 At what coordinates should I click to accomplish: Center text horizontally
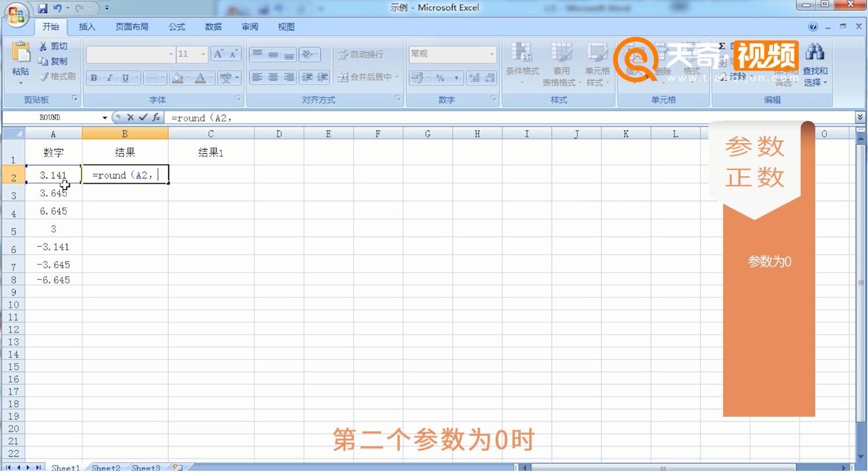click(x=273, y=77)
